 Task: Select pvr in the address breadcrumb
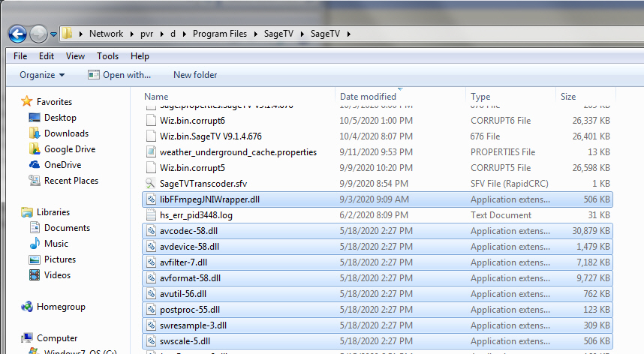coord(146,34)
